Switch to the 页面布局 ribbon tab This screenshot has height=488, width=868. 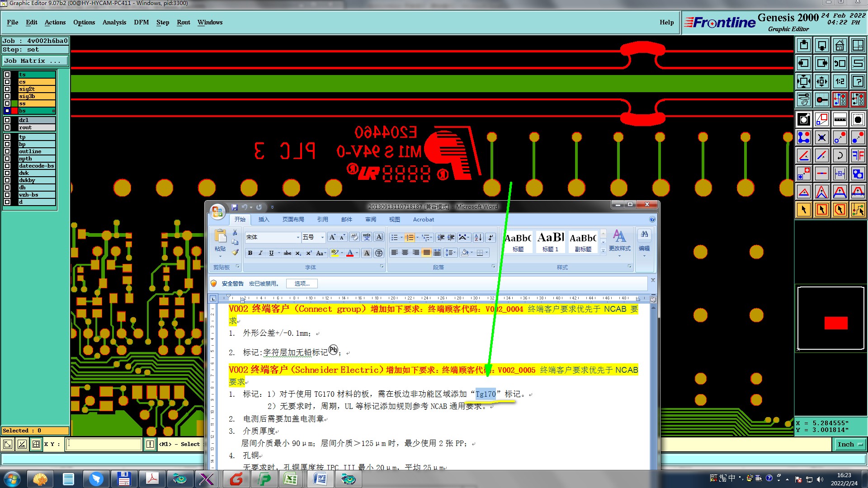click(293, 220)
